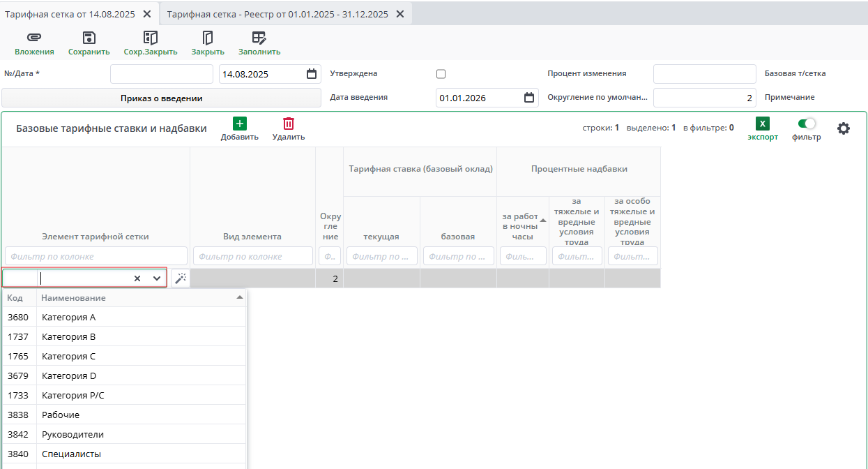Image resolution: width=868 pixels, height=469 pixels.
Task: Click filter under за тяжелые и вредные column
Action: click(x=577, y=256)
